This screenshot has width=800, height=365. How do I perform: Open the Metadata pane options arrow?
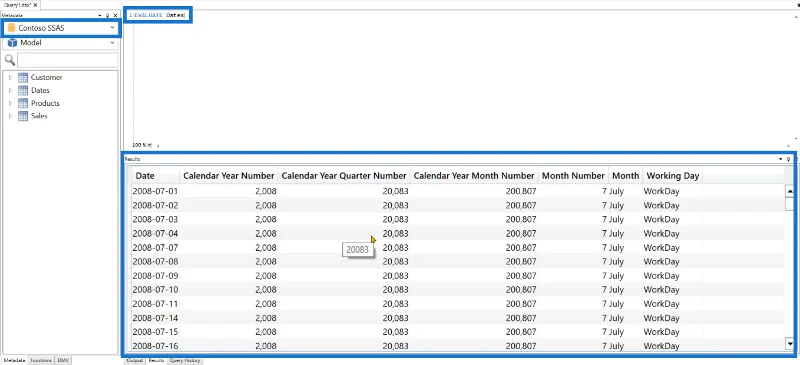(x=100, y=16)
